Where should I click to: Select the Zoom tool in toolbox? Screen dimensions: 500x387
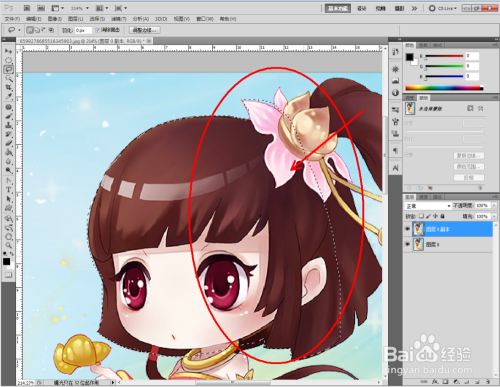click(x=8, y=246)
